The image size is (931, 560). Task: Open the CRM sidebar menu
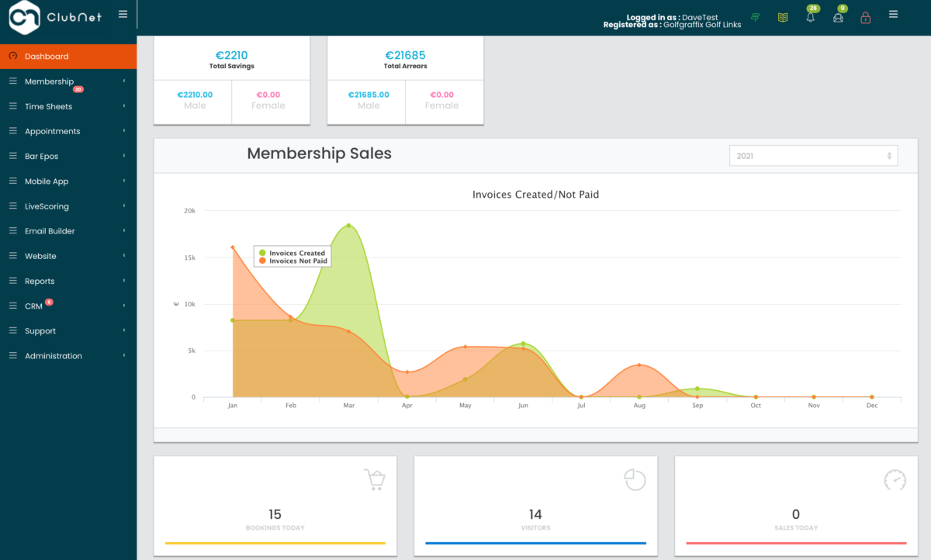click(x=68, y=306)
